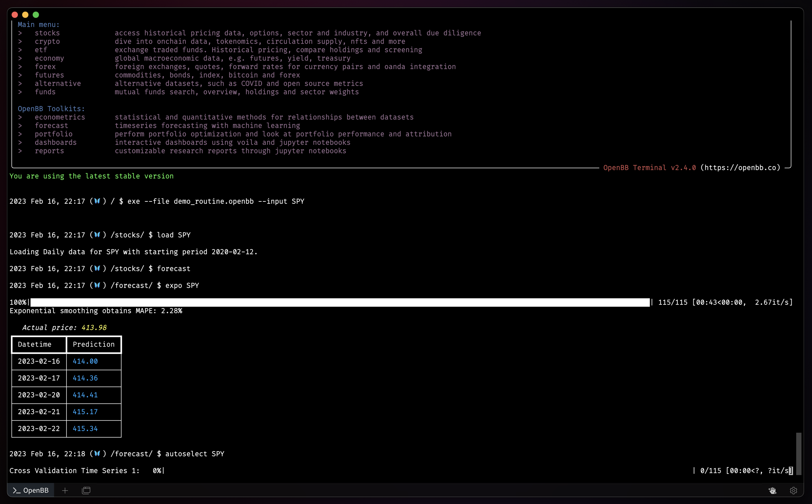Open a new terminal tab with plus icon
Viewport: 812px width, 504px height.
click(x=65, y=490)
